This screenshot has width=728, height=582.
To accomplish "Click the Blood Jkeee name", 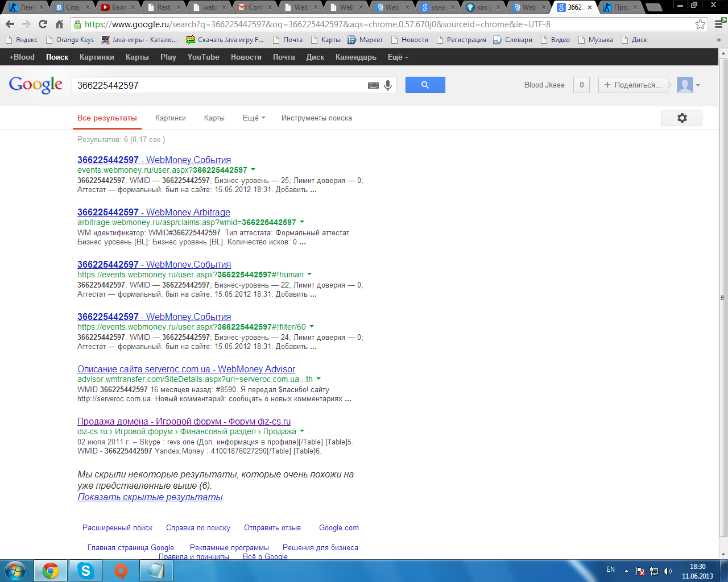I will click(544, 85).
